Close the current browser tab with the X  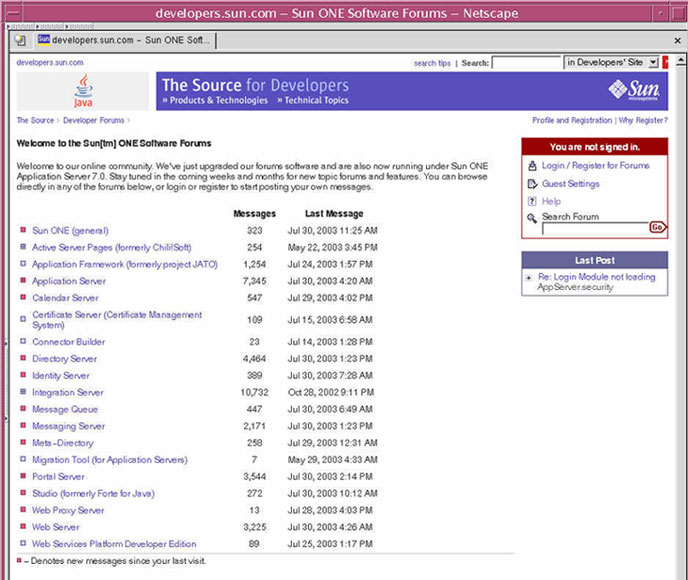pos(677,40)
